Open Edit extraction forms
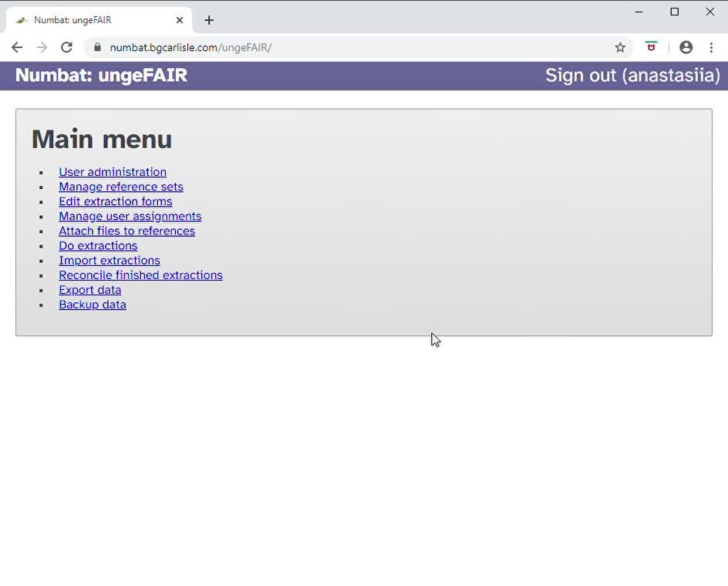 pyautogui.click(x=116, y=201)
